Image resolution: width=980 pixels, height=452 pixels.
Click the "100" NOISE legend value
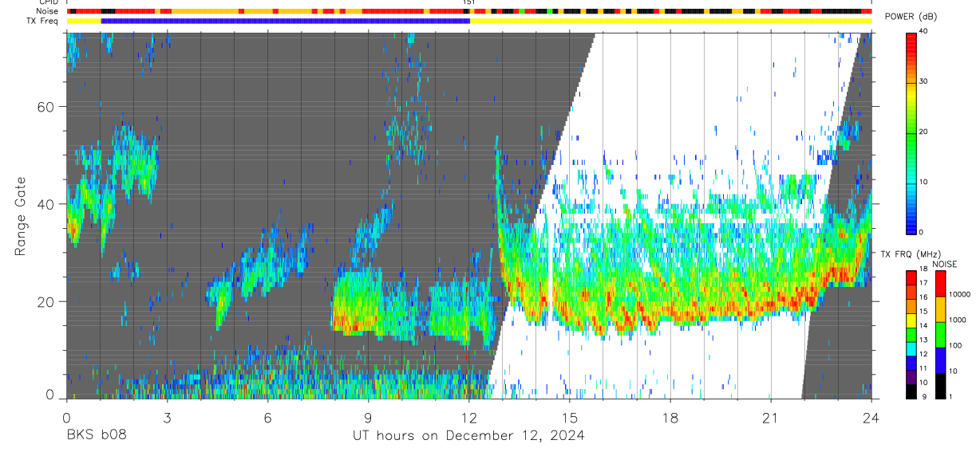[955, 345]
